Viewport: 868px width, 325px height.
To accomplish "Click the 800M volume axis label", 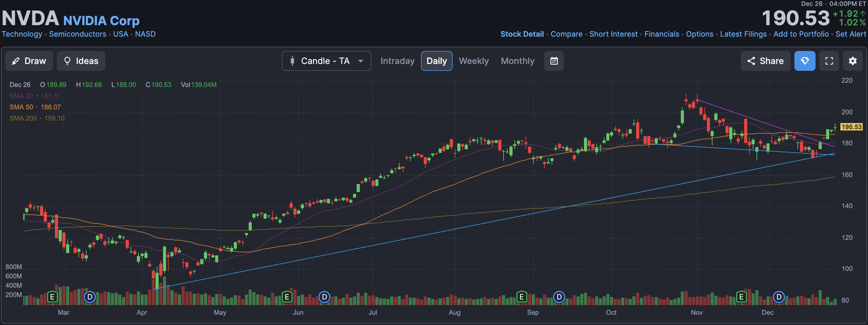I will click(x=13, y=267).
